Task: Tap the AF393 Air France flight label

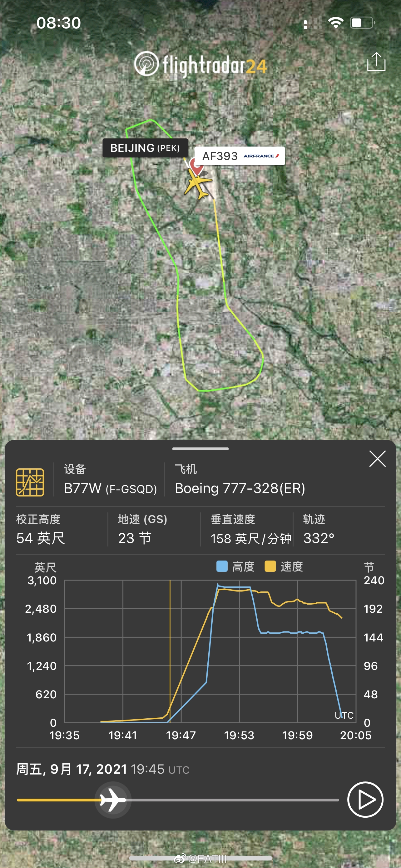Action: [240, 156]
